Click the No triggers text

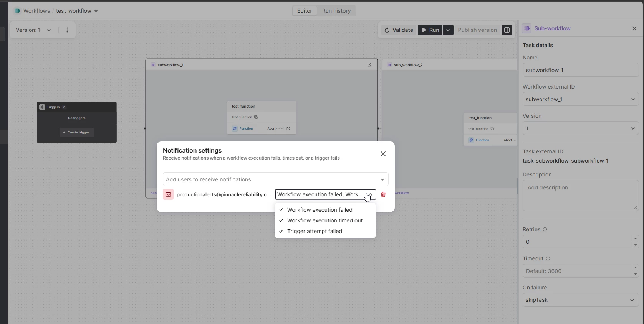[x=77, y=118]
